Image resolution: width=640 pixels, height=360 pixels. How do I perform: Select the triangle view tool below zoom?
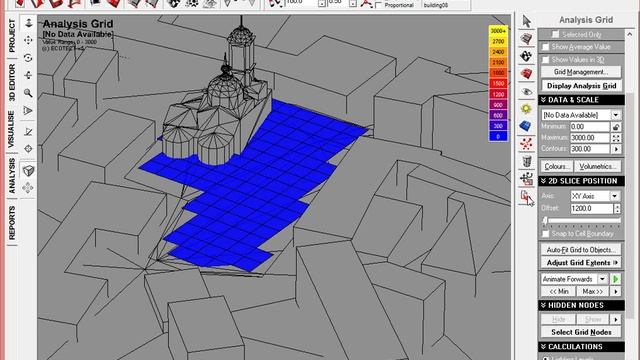28,111
